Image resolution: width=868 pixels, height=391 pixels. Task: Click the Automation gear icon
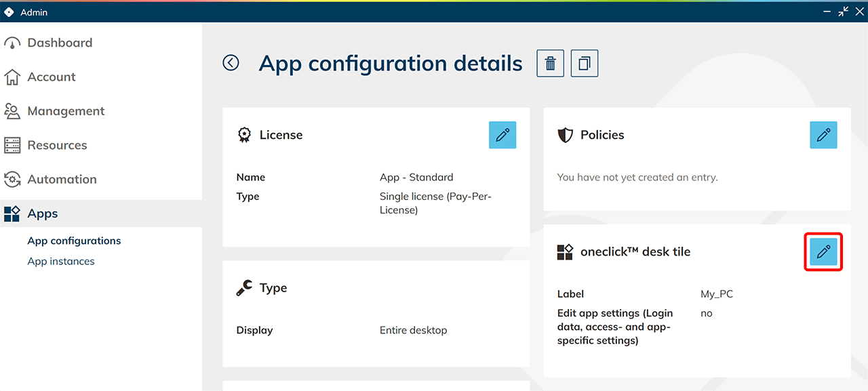tap(12, 180)
